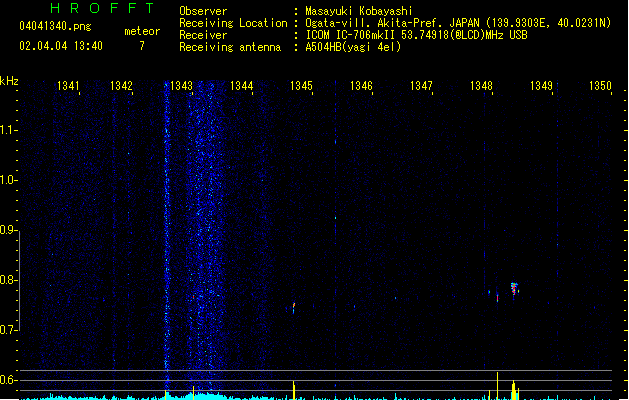Click the 1.0 kHz frequency label

click(x=8, y=180)
